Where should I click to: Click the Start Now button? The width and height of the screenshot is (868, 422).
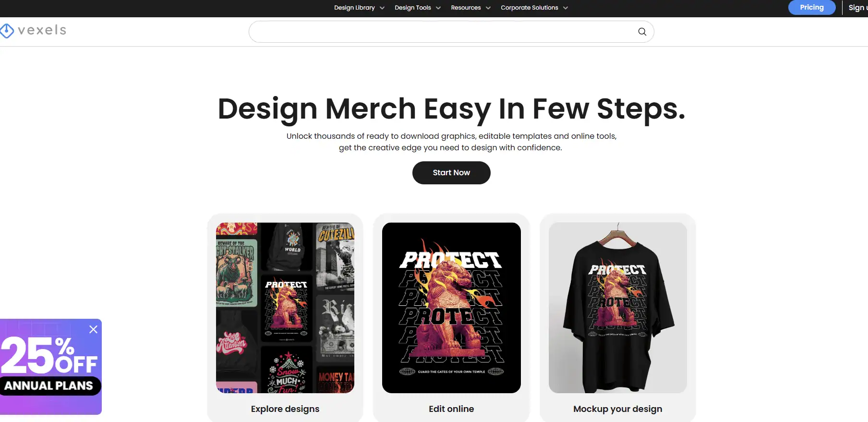click(x=451, y=173)
